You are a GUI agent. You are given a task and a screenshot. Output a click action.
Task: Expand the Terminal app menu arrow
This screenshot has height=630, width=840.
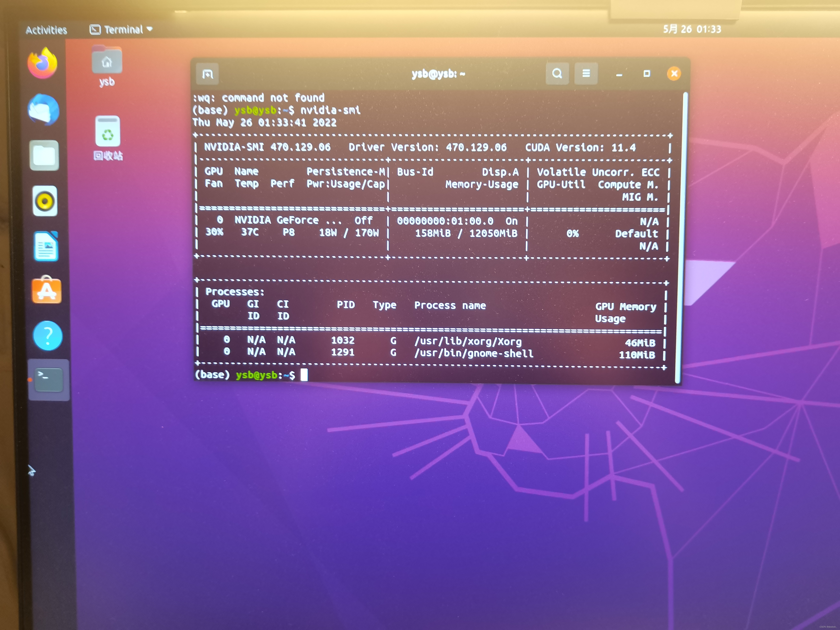tap(150, 29)
